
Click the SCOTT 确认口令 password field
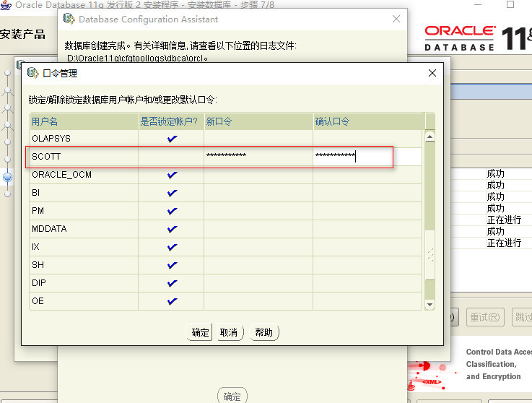tap(367, 156)
